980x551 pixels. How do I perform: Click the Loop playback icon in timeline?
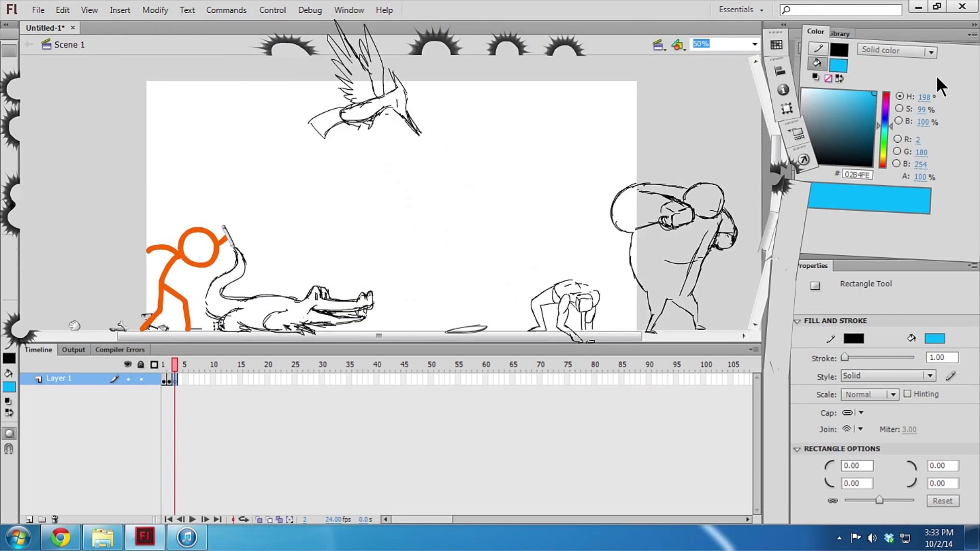[244, 519]
